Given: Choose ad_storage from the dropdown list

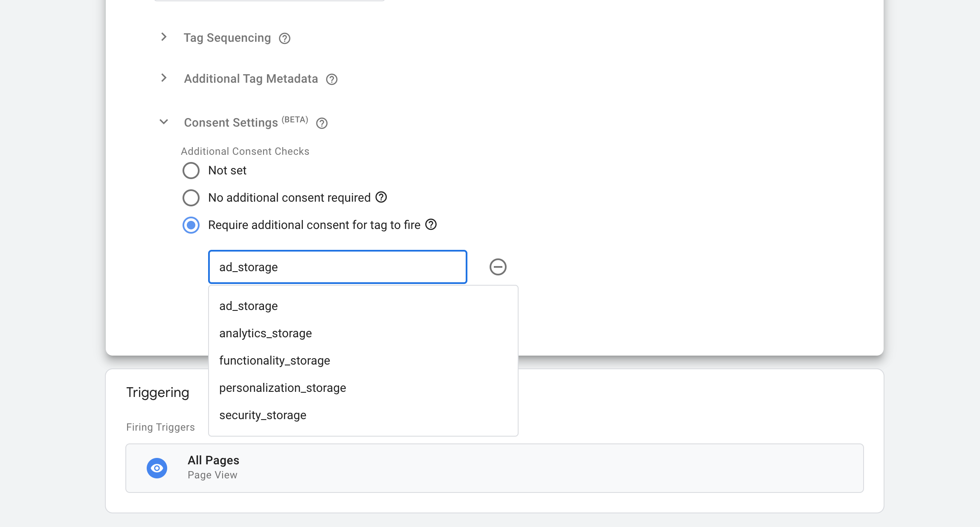Looking at the screenshot, I should coord(248,306).
